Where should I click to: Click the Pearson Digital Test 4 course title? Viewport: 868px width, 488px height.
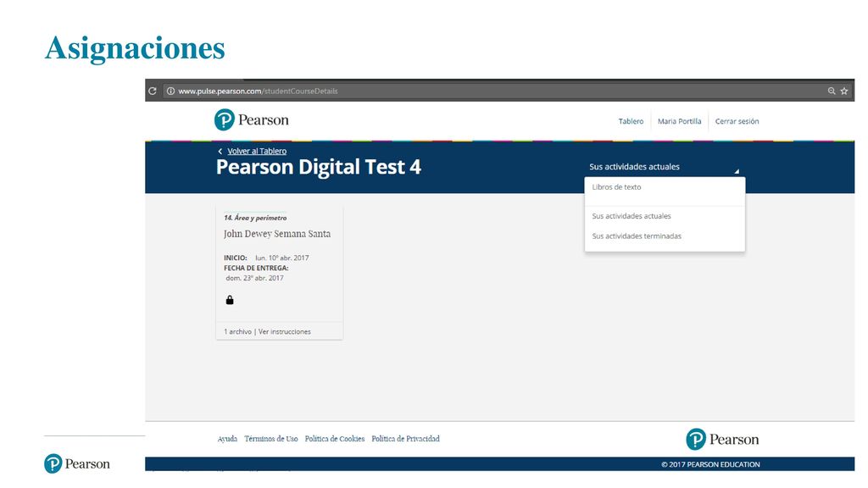tap(319, 167)
